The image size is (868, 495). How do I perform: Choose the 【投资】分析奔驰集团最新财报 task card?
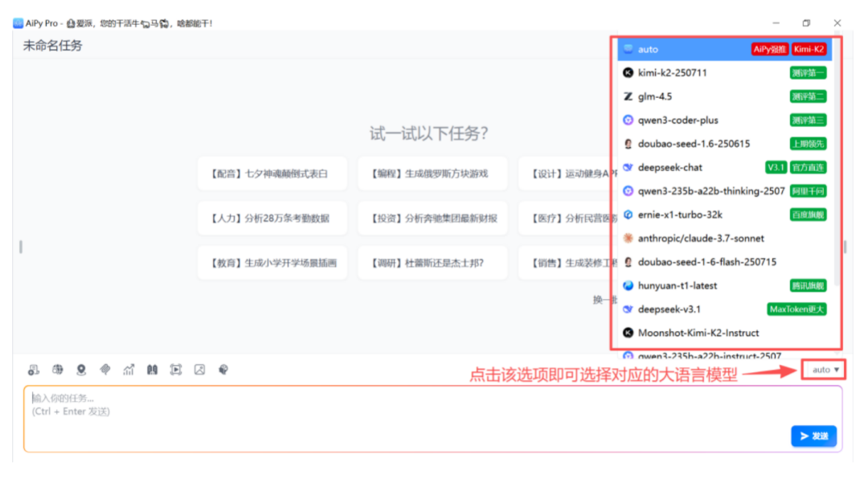click(432, 218)
